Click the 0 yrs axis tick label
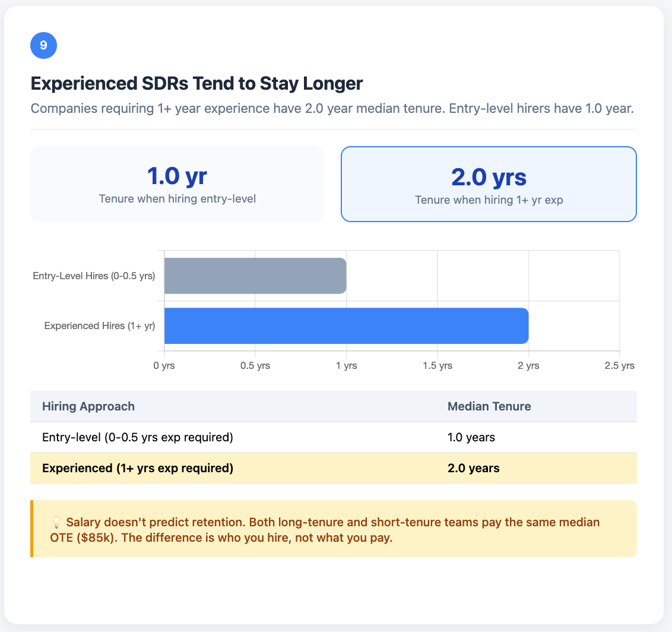Screen dimensions: 672x632 [164, 365]
